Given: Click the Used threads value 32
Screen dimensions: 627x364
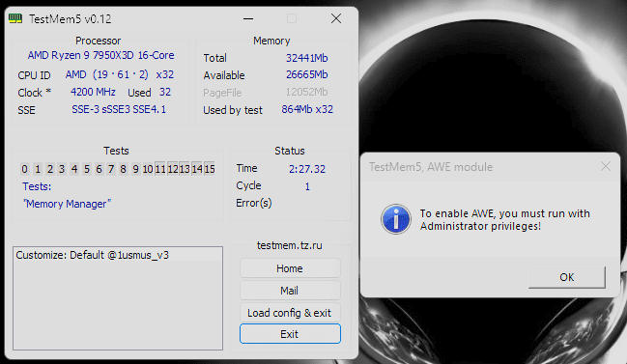Looking at the screenshot, I should coord(165,92).
